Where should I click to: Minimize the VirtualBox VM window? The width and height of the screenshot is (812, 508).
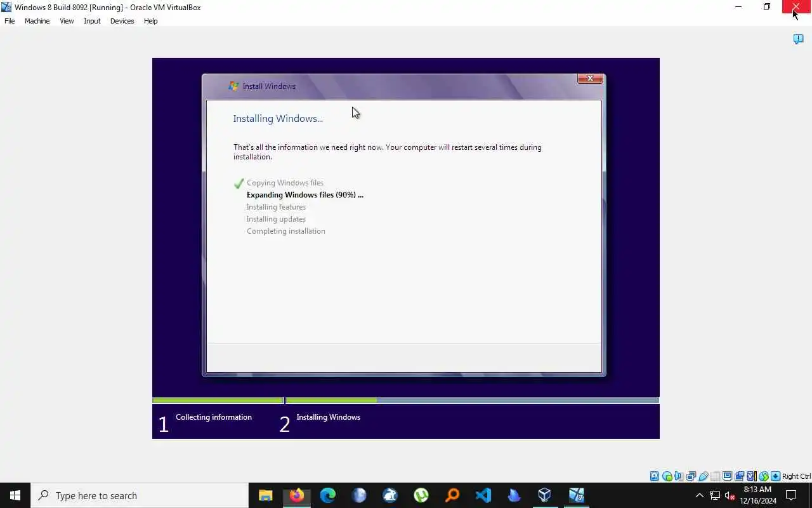coord(738,7)
